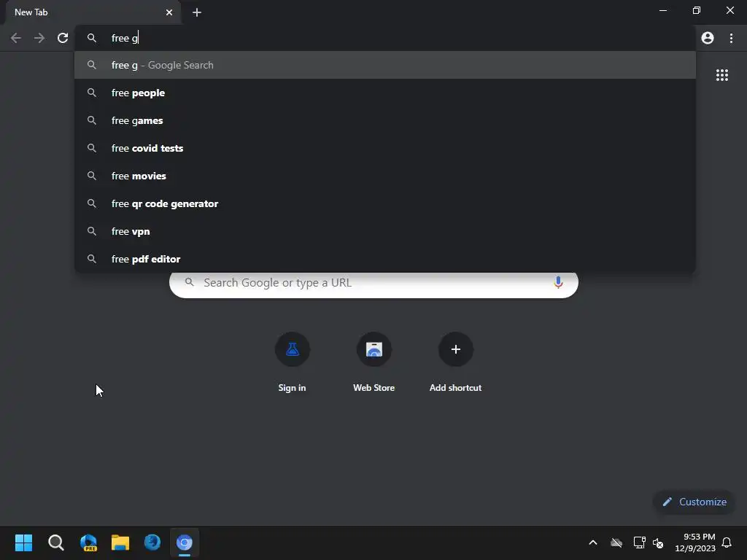Click the muted volume tray icon
Screen dimensions: 747x560
pyautogui.click(x=658, y=542)
